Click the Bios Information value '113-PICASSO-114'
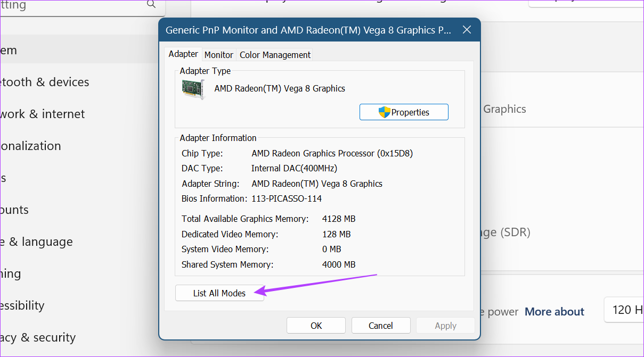 pos(287,198)
